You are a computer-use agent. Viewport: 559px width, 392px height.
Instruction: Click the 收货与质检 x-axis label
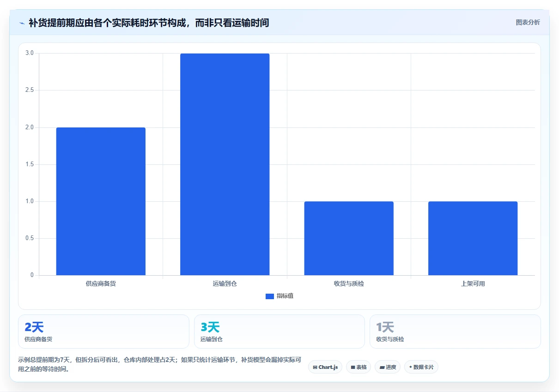coord(349,283)
